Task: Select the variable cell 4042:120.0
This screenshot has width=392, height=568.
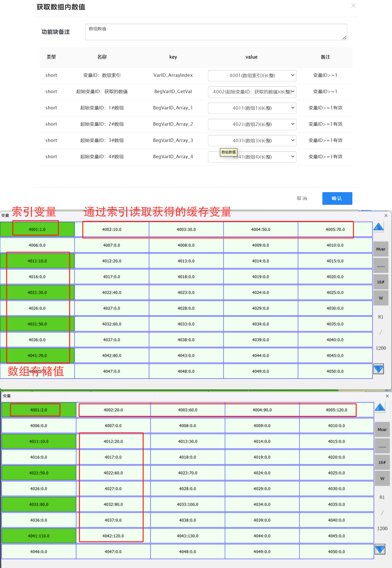Action: coord(113,536)
